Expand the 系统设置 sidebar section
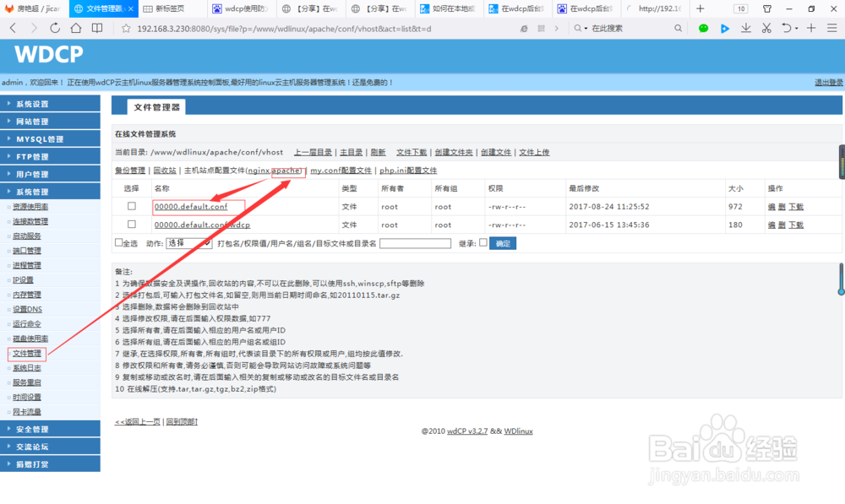845x504 pixels. (x=50, y=104)
